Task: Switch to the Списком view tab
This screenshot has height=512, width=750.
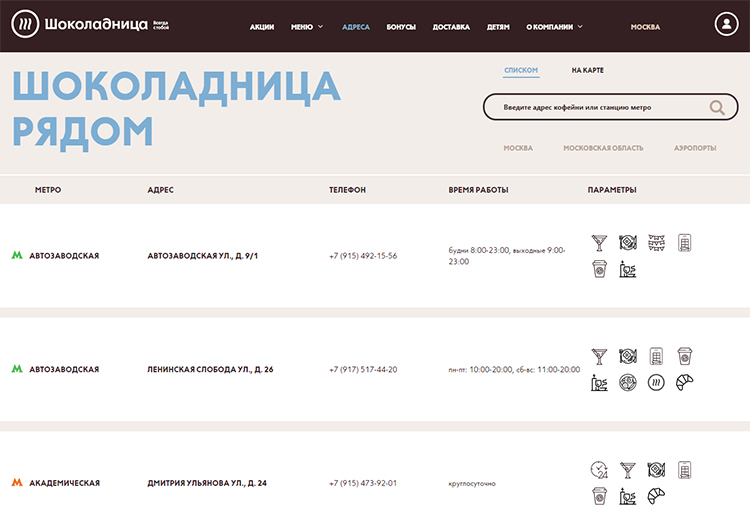Action: click(x=521, y=70)
